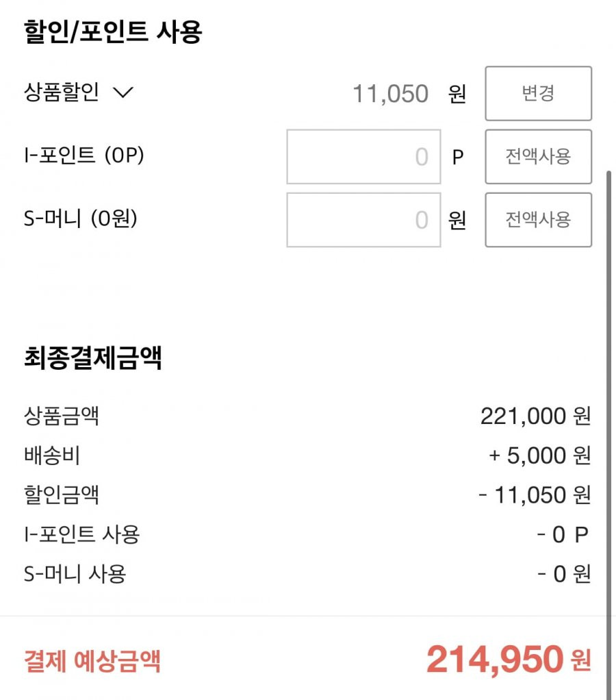
Task: Expand the 상품할인 chevron arrow
Action: tap(123, 92)
